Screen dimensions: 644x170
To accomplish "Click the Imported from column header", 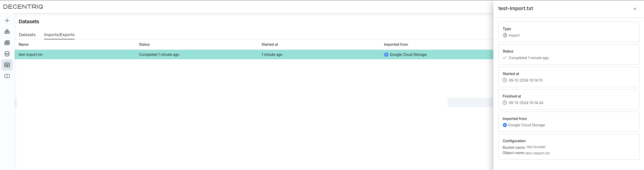I will (396, 44).
